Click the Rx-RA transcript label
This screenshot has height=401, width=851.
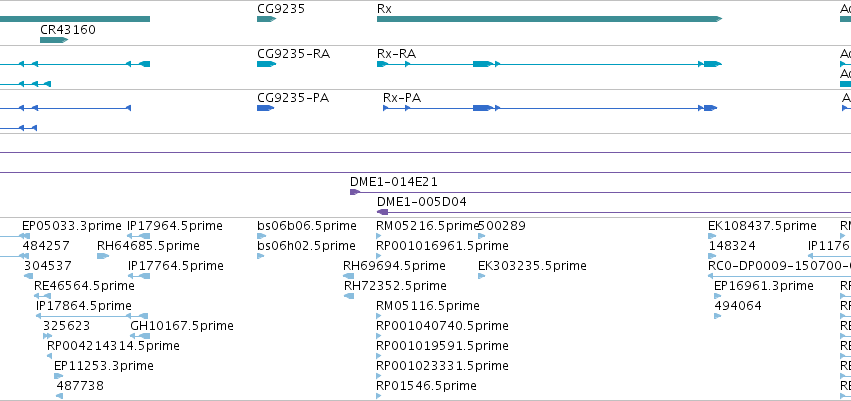(x=396, y=54)
